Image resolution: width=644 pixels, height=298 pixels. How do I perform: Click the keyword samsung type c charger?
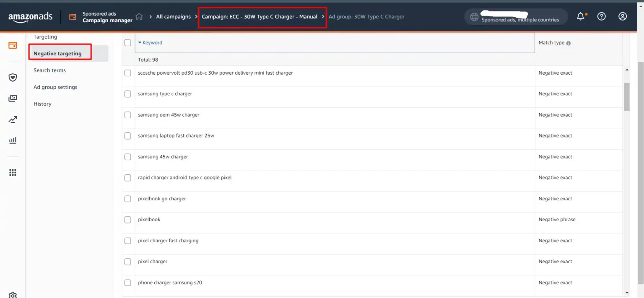(x=165, y=94)
